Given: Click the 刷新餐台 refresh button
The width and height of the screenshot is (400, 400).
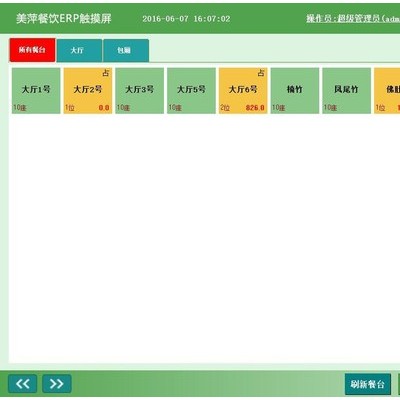Looking at the screenshot, I should (368, 384).
